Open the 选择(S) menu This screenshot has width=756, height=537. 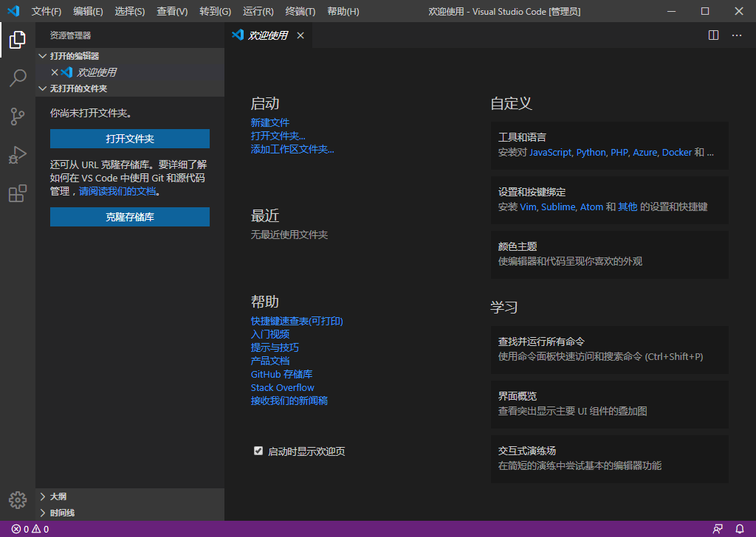tap(130, 11)
